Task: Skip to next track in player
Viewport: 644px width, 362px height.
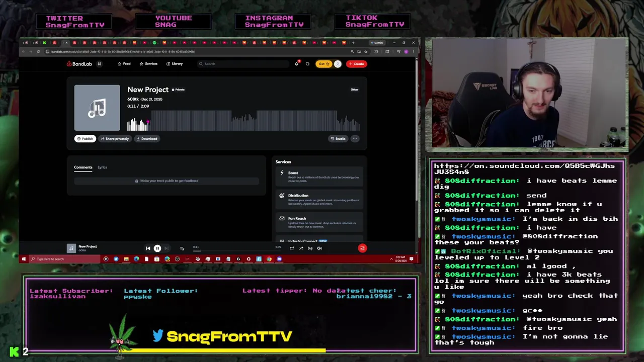Action: click(167, 248)
